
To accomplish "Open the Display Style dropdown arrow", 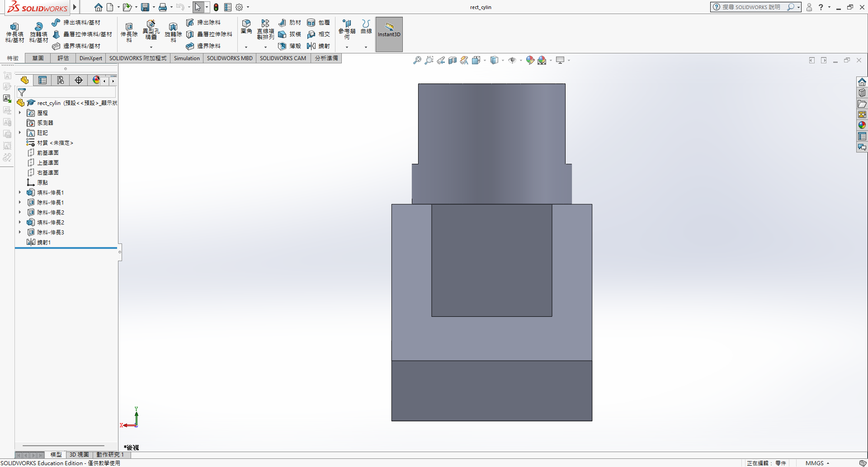I will click(503, 60).
